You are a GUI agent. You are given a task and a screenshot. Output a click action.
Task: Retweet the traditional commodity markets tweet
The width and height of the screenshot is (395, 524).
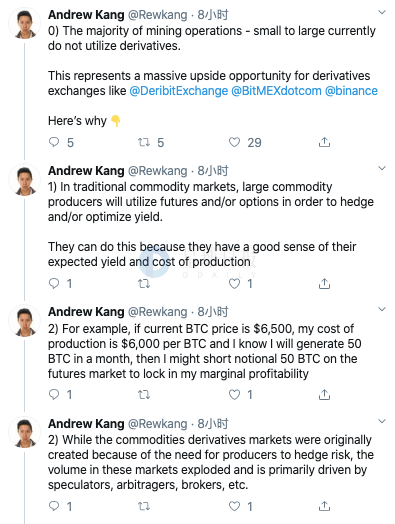144,284
